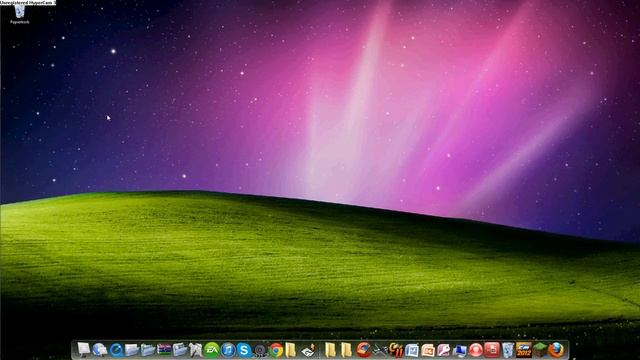Open the pictures folder in the dock

point(180,350)
